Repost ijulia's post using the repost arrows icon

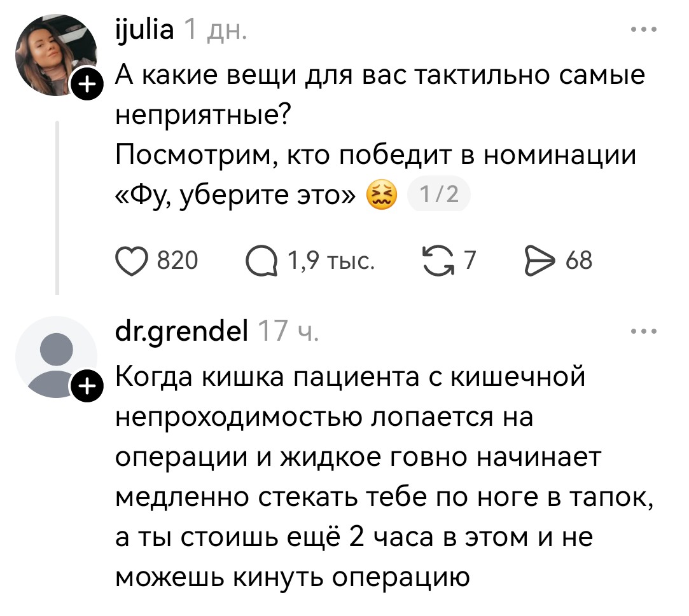point(438,259)
